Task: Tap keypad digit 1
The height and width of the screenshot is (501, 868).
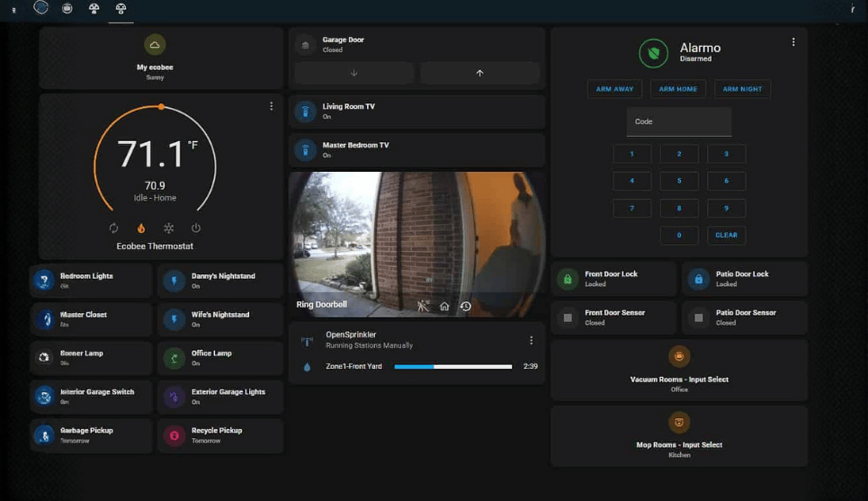Action: pyautogui.click(x=631, y=154)
